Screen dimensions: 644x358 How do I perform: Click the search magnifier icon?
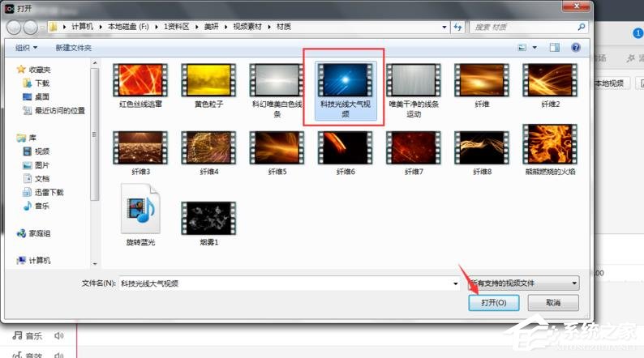582,27
